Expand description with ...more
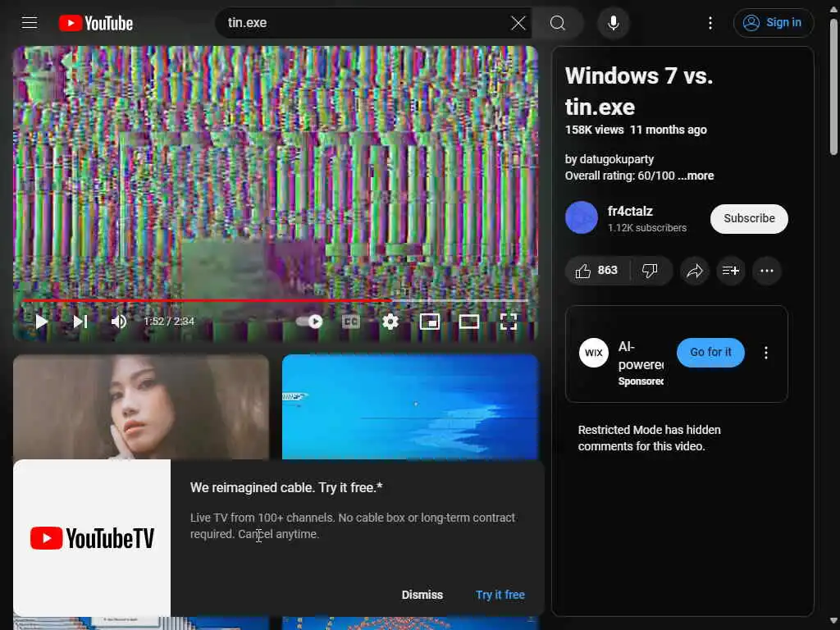Viewport: 840px width, 630px height. point(696,176)
